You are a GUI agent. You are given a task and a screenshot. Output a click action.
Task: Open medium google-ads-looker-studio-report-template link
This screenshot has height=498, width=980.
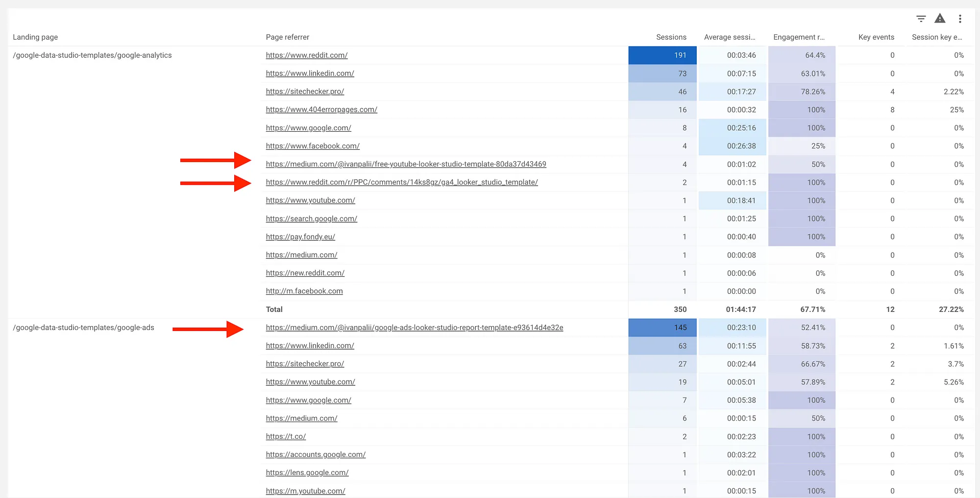pyautogui.click(x=415, y=328)
